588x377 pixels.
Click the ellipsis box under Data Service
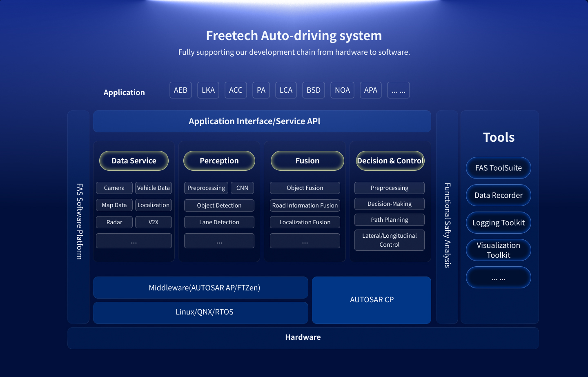pos(134,241)
